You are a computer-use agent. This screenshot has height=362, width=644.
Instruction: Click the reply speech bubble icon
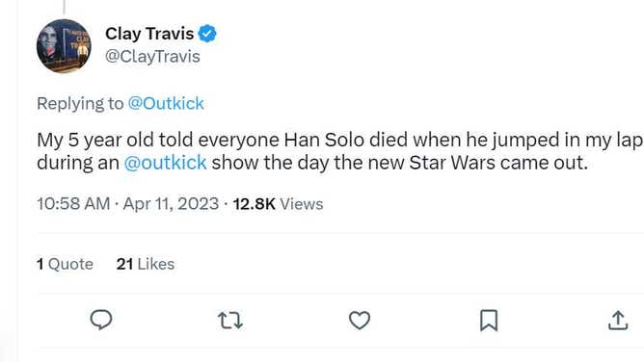tap(101, 320)
